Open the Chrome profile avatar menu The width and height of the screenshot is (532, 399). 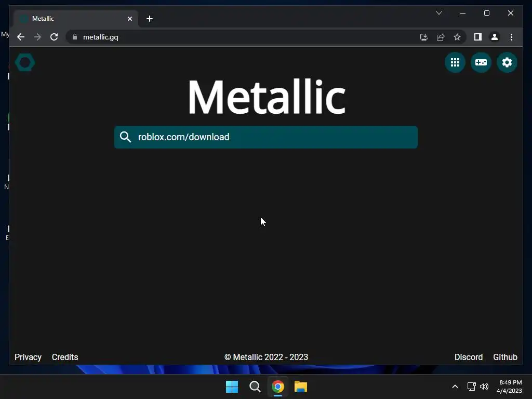(495, 37)
